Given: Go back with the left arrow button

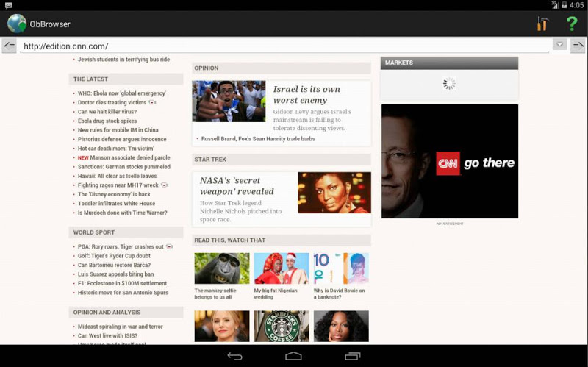Looking at the screenshot, I should pyautogui.click(x=9, y=46).
